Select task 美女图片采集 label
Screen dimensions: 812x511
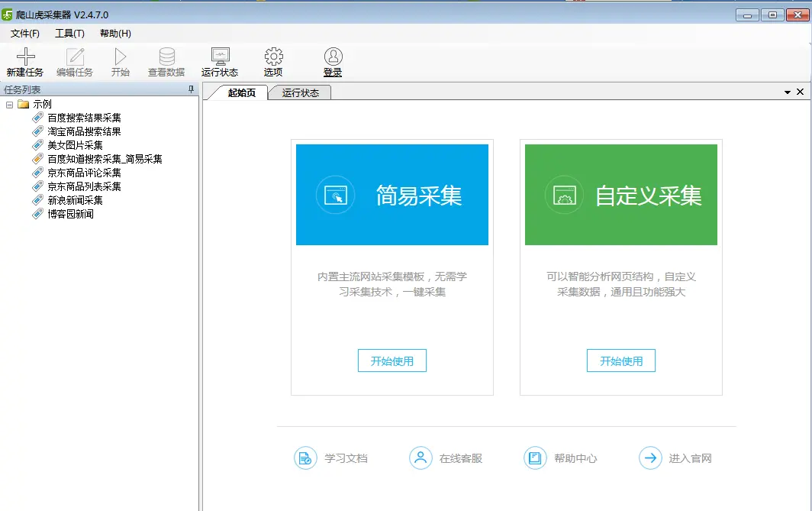(75, 145)
